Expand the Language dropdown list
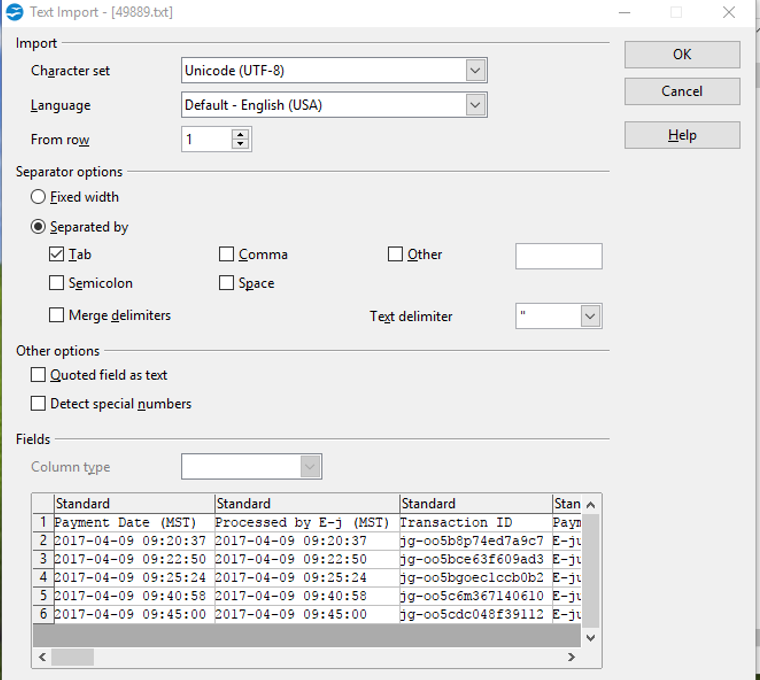This screenshot has height=680, width=760. (x=475, y=105)
